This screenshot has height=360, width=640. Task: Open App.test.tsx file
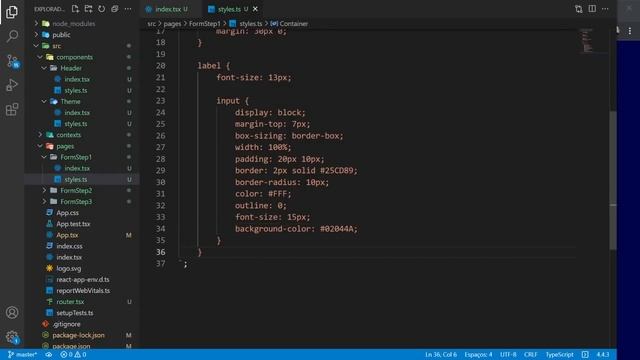[73, 224]
